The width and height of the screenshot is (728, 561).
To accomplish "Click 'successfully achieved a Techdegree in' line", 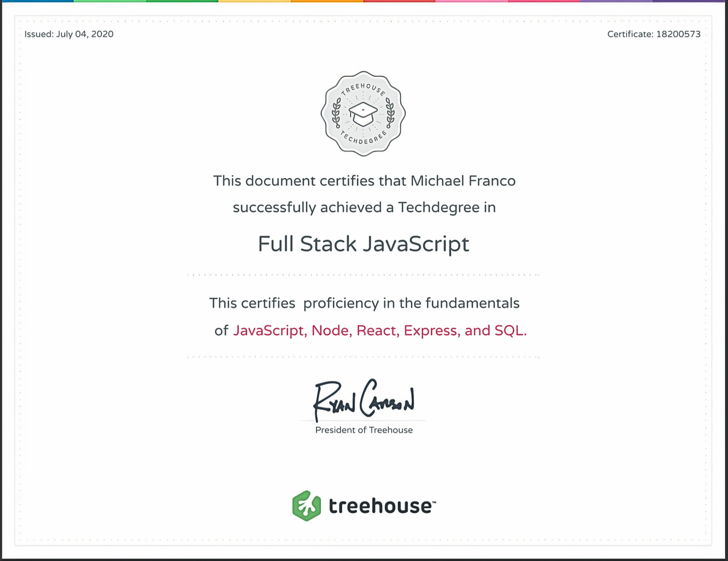I will [364, 207].
